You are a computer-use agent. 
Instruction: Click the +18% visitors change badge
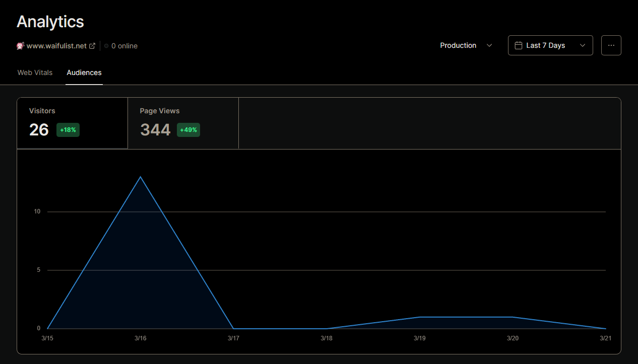[x=68, y=130]
